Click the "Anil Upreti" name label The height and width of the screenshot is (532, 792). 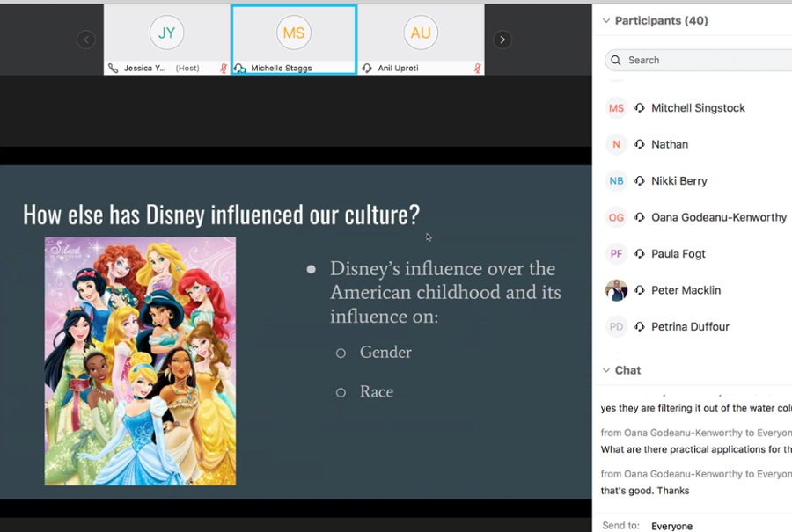click(x=398, y=68)
